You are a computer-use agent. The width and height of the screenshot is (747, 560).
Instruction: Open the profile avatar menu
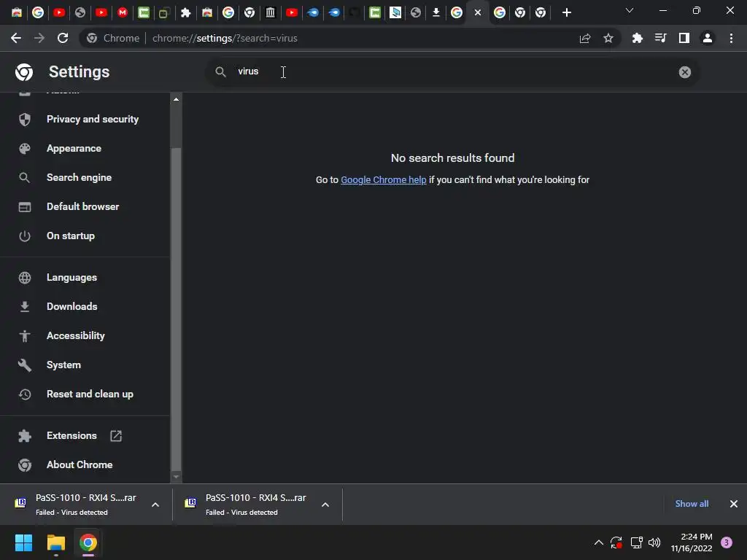(708, 38)
